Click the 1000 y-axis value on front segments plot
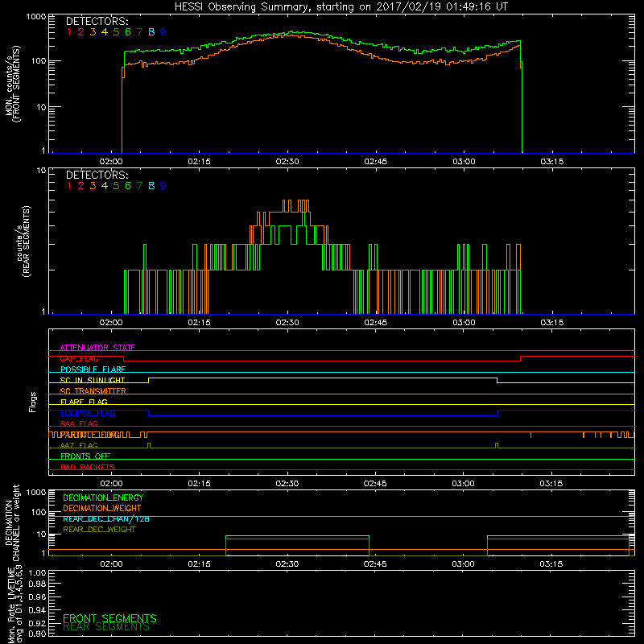 (x=36, y=17)
